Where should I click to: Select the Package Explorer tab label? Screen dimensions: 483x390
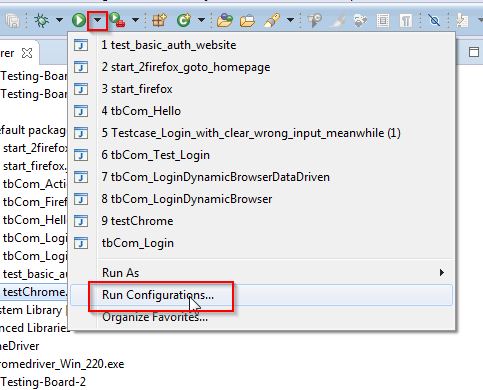7,53
